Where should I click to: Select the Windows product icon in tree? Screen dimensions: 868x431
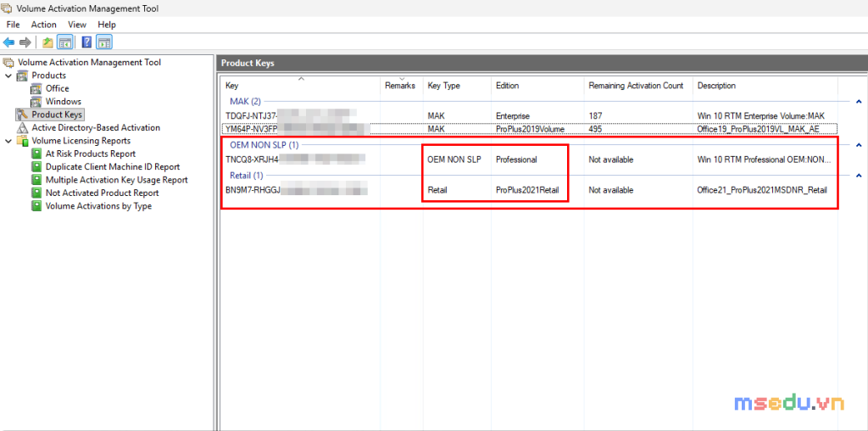pyautogui.click(x=36, y=101)
